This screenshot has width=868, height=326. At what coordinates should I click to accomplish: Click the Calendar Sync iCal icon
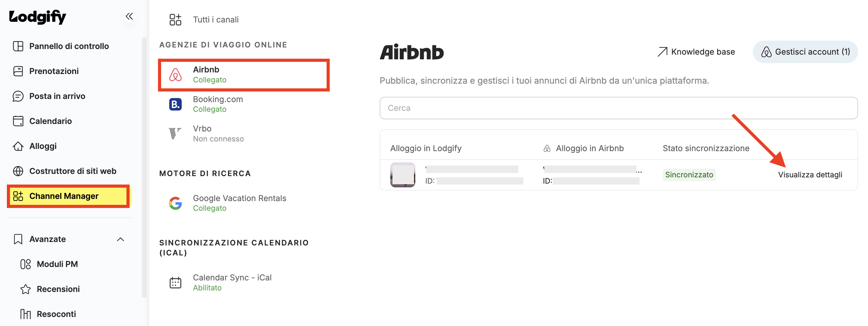pyautogui.click(x=175, y=283)
